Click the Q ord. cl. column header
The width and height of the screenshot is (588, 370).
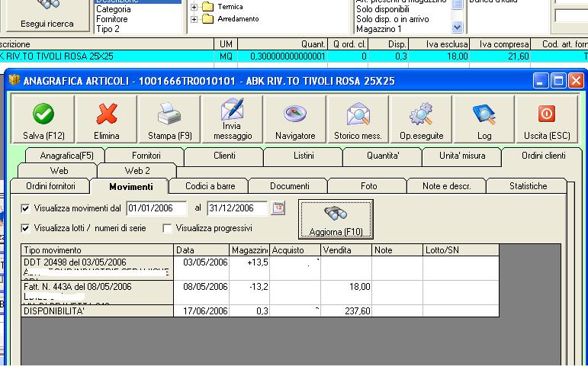pyautogui.click(x=348, y=44)
